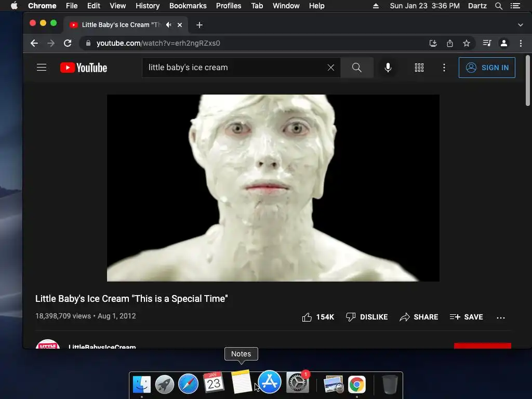Image resolution: width=532 pixels, height=399 pixels.
Task: Reload the current page
Action: [x=68, y=43]
